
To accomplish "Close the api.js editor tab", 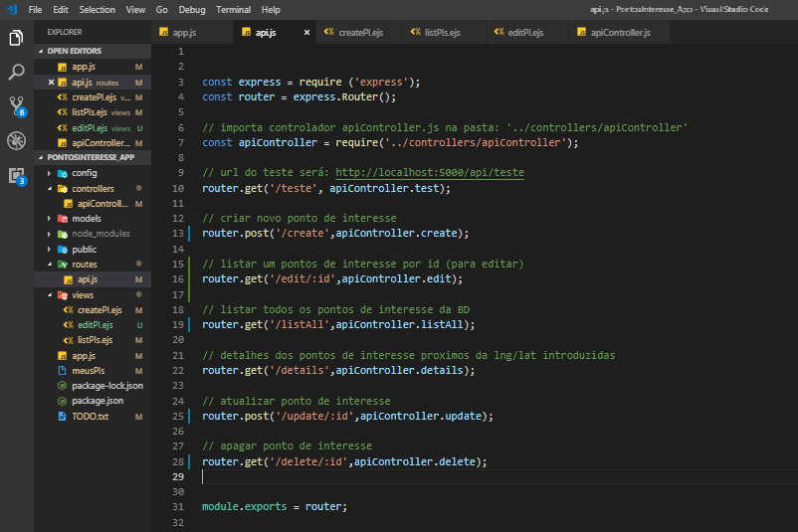I will (x=306, y=33).
